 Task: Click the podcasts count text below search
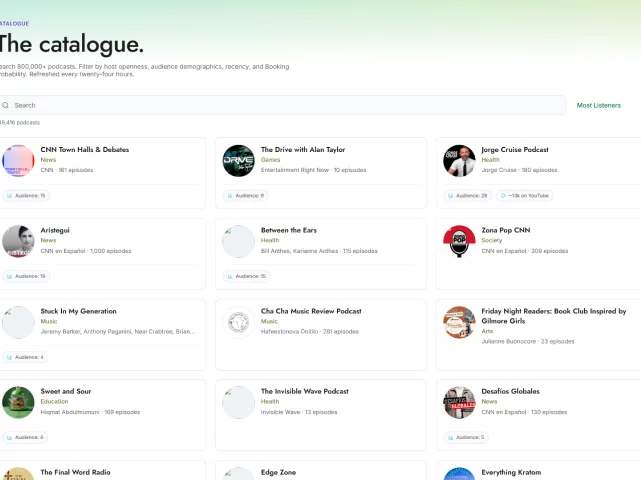pyautogui.click(x=20, y=123)
